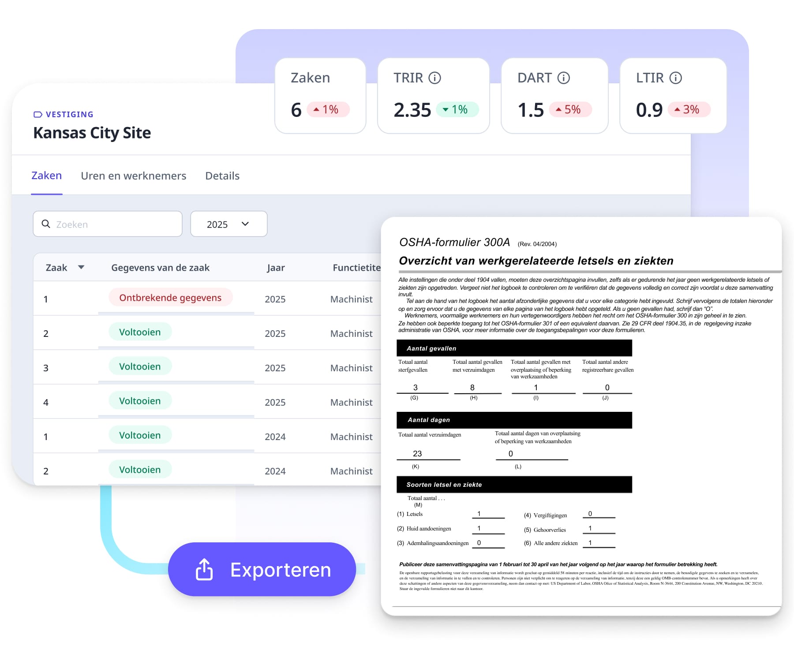Click the TRIR info icon
794x672 pixels.
pyautogui.click(x=434, y=78)
